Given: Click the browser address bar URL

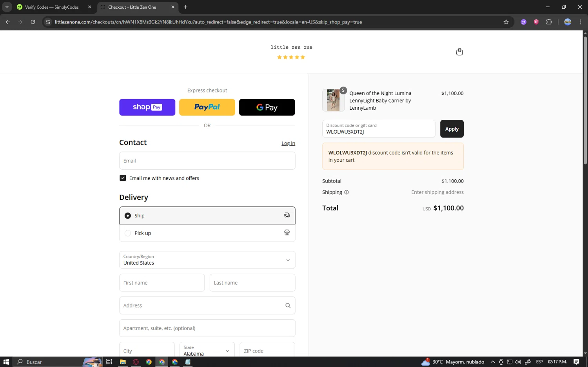Looking at the screenshot, I should click(208, 22).
